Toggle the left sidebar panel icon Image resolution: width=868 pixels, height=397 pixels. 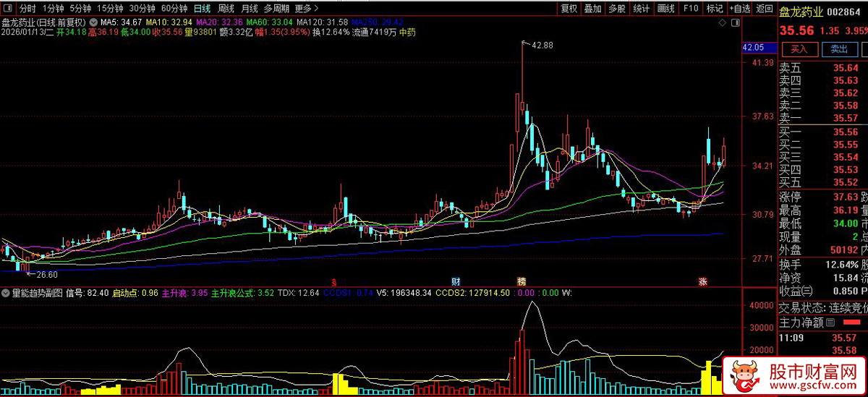click(8, 9)
